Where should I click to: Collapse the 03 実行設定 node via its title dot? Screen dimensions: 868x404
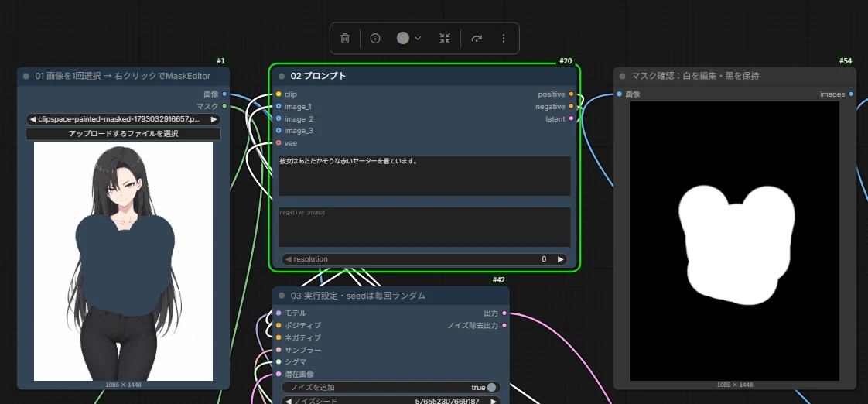pyautogui.click(x=282, y=296)
